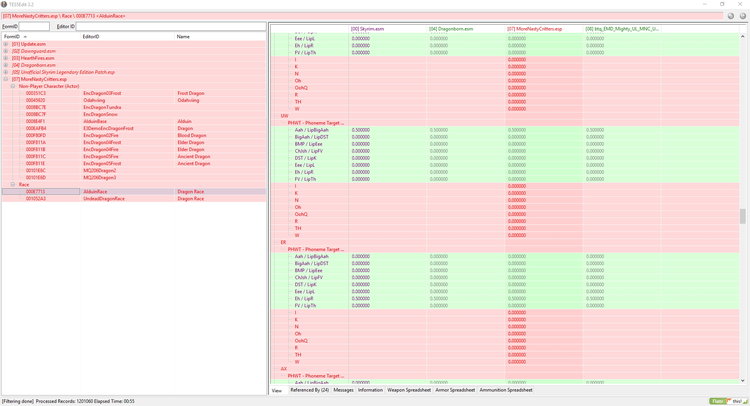The width and height of the screenshot is (750, 406).
Task: Expand Unofficial Skyrim Legendary Edition Patch node
Action: [6, 72]
